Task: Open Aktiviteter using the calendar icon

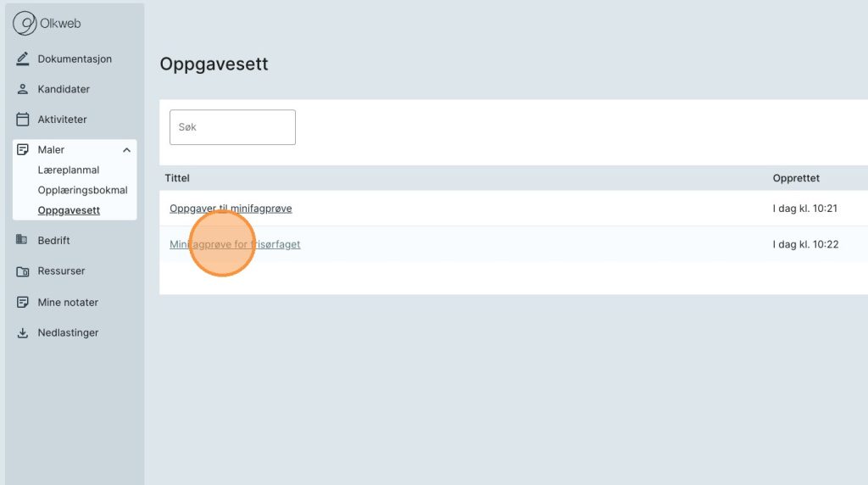Action: [23, 120]
